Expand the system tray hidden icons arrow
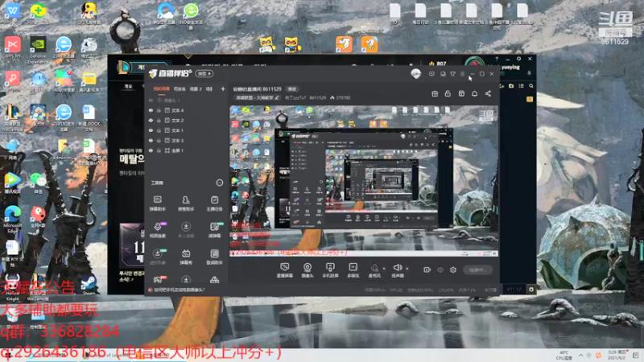Viewport: 644px width, 362px height. [x=580, y=355]
